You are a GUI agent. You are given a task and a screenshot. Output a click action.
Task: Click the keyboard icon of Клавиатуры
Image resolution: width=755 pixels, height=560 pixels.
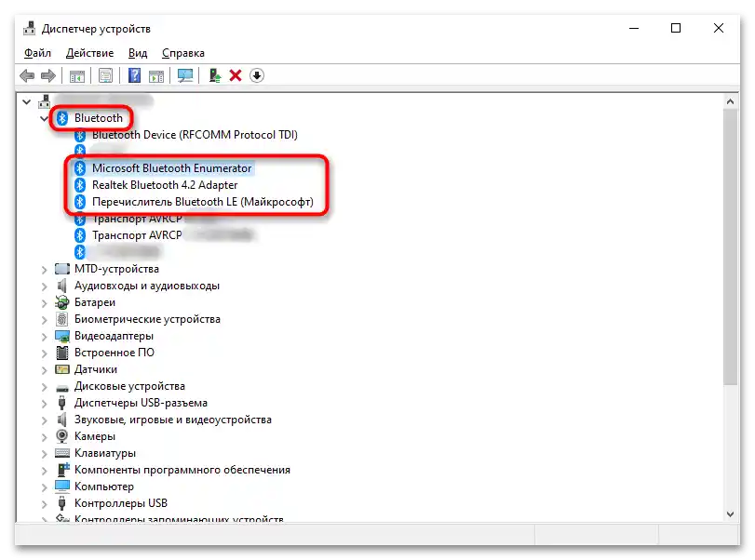pyautogui.click(x=62, y=453)
